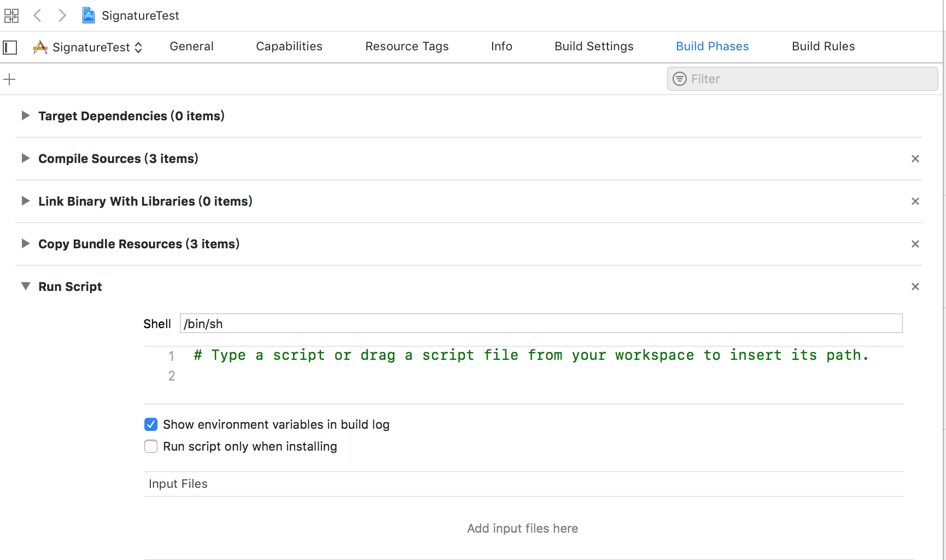Screen dimensions: 946x560
Task: Open the related items grid menu
Action: [x=11, y=16]
